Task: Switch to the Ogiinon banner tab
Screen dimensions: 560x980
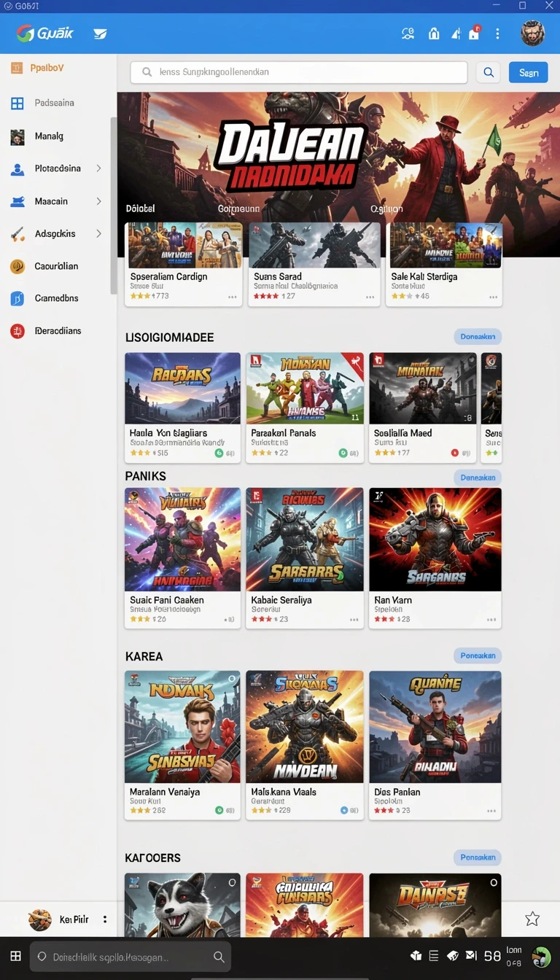Action: pyautogui.click(x=386, y=209)
